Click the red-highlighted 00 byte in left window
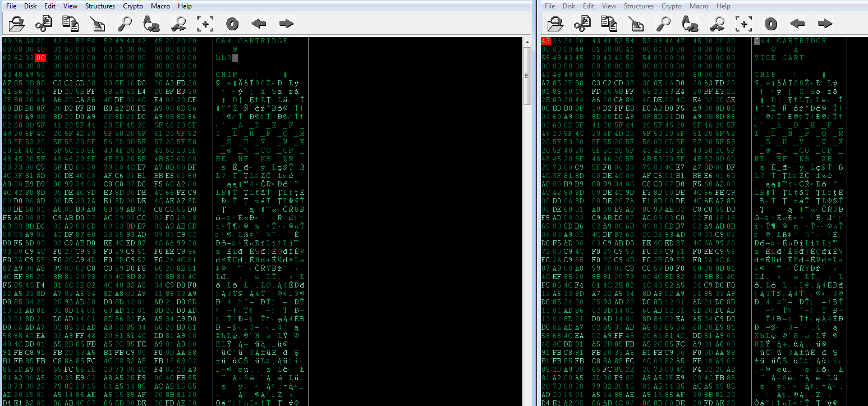Image resolution: width=868 pixels, height=406 pixels. [40, 58]
